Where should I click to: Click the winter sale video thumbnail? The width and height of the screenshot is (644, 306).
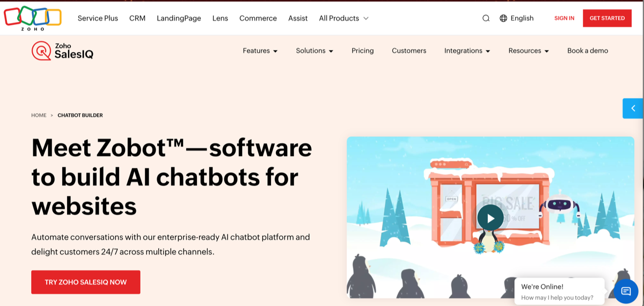(x=490, y=217)
